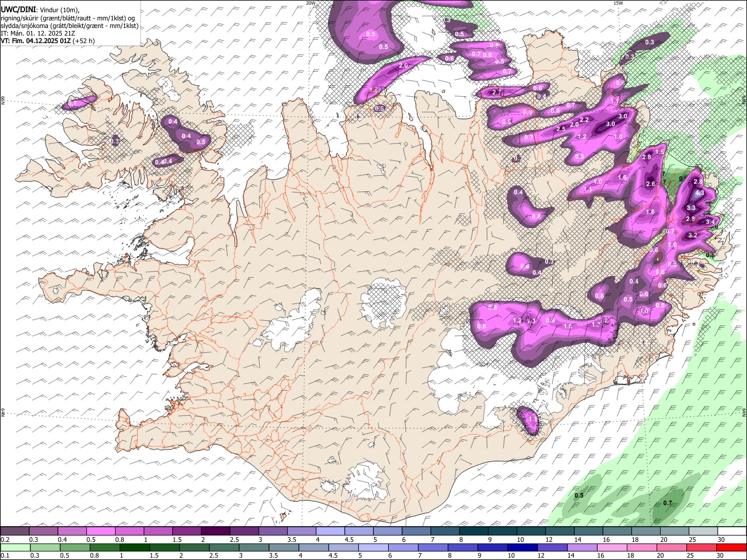Image resolution: width=747 pixels, height=560 pixels.
Task: Select the "slydda/snjókoma" description line
Action: click(x=69, y=26)
